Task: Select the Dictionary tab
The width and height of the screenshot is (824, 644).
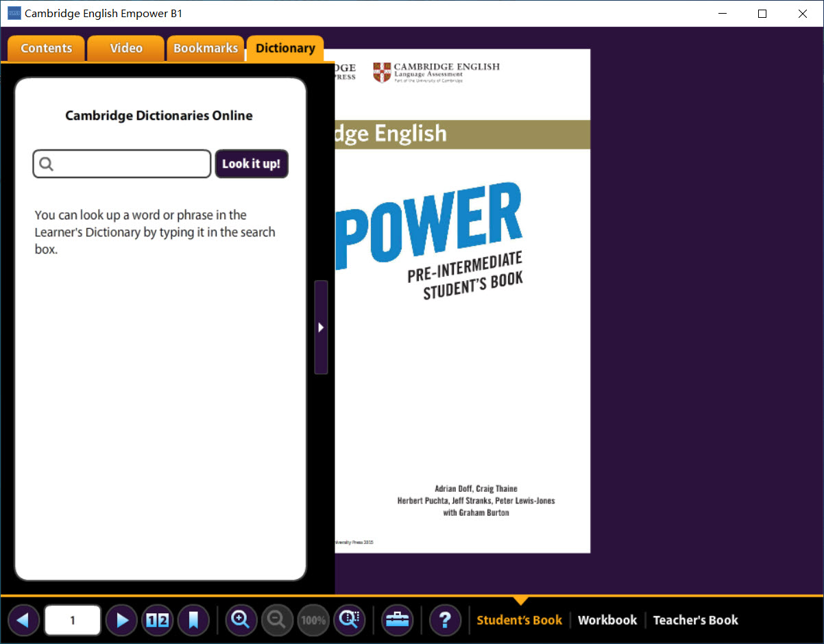Action: tap(285, 49)
